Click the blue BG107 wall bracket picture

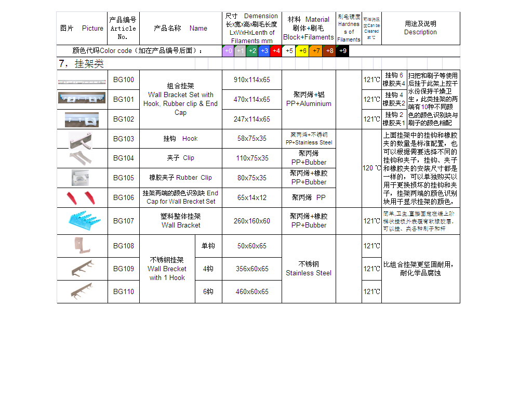[85, 220]
